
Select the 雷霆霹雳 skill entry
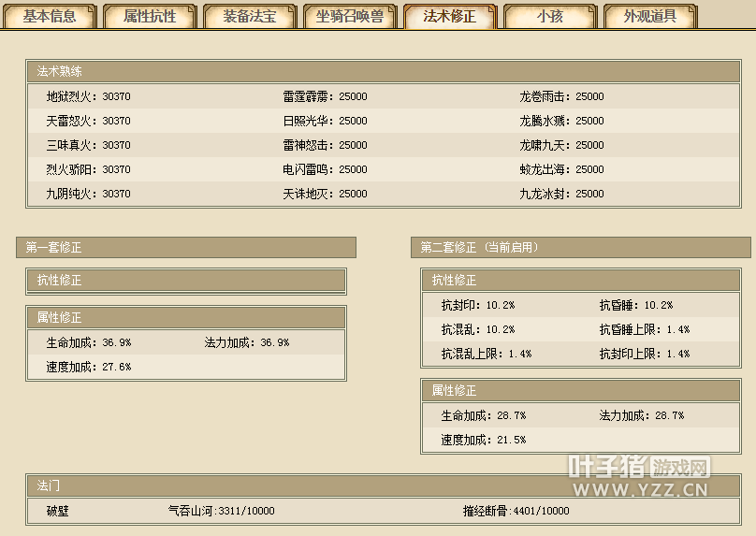[x=325, y=96]
